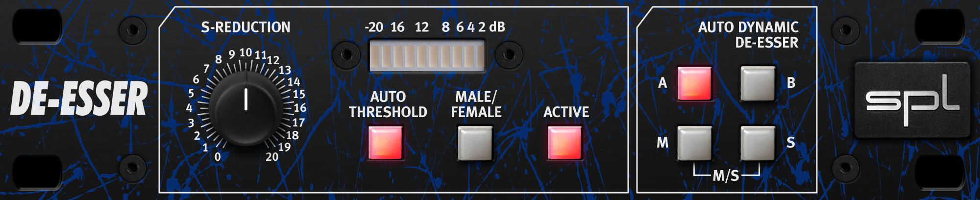Viewport: 980px width, 200px height.
Task: Click the gain reduction LED meter
Action: (426, 56)
